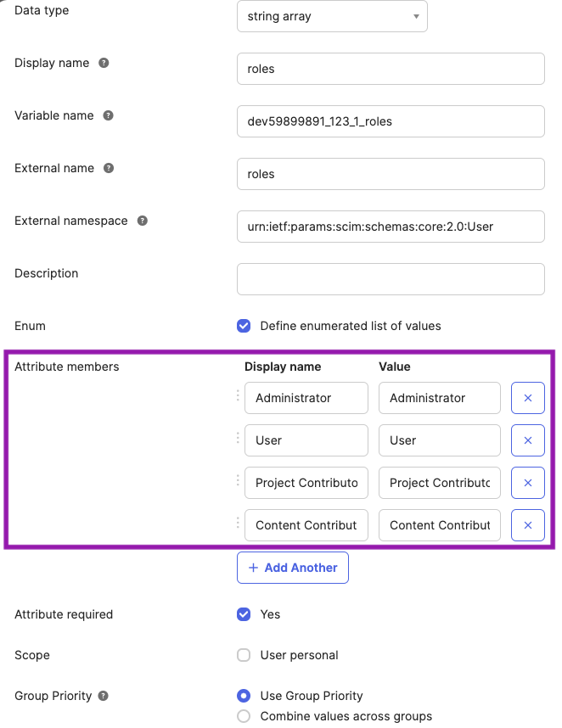Screen dimensions: 562x728
Task: Click the Add Another button
Action: click(293, 568)
